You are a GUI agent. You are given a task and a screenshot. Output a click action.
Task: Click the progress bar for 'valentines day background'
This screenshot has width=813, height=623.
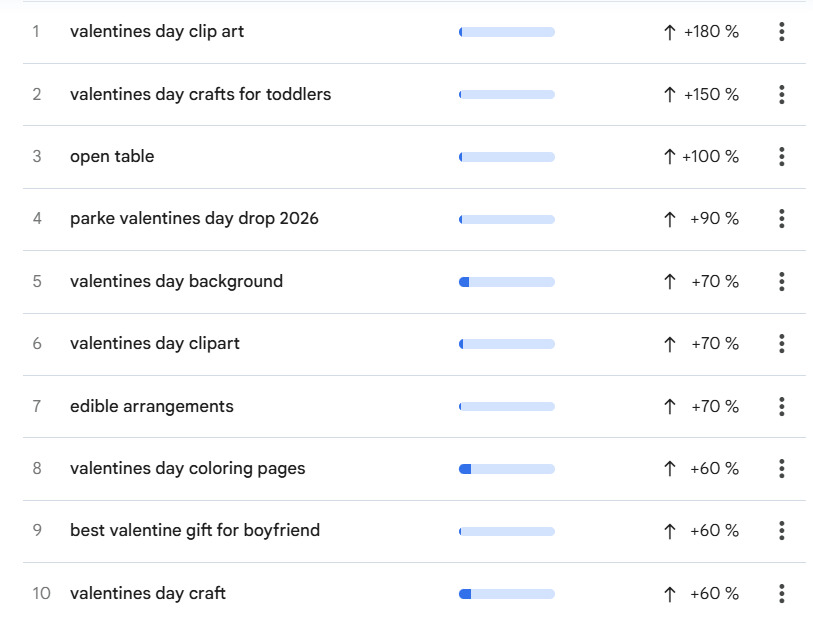click(x=506, y=281)
